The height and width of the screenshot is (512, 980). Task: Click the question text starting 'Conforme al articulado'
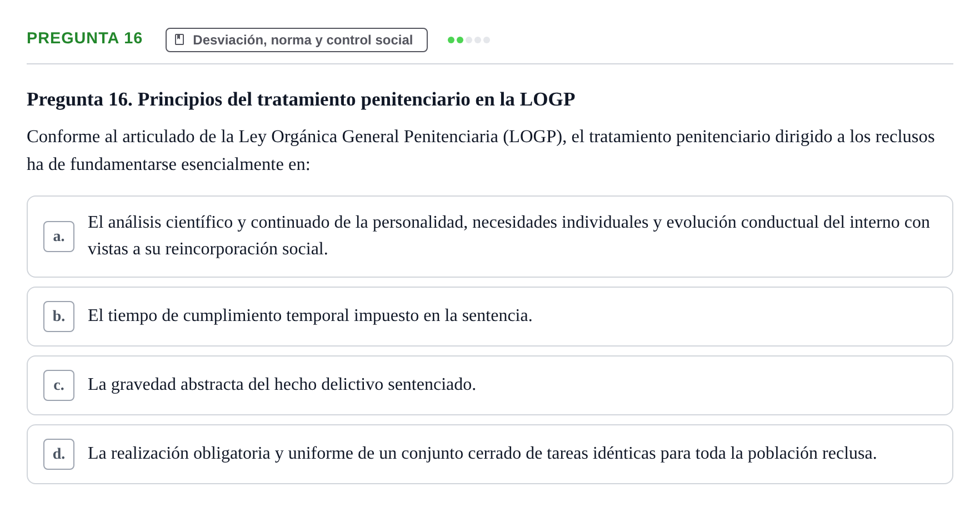coord(481,150)
